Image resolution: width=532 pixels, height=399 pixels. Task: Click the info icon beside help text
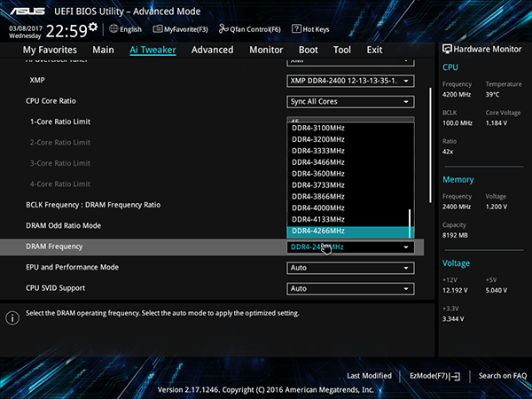pos(12,318)
